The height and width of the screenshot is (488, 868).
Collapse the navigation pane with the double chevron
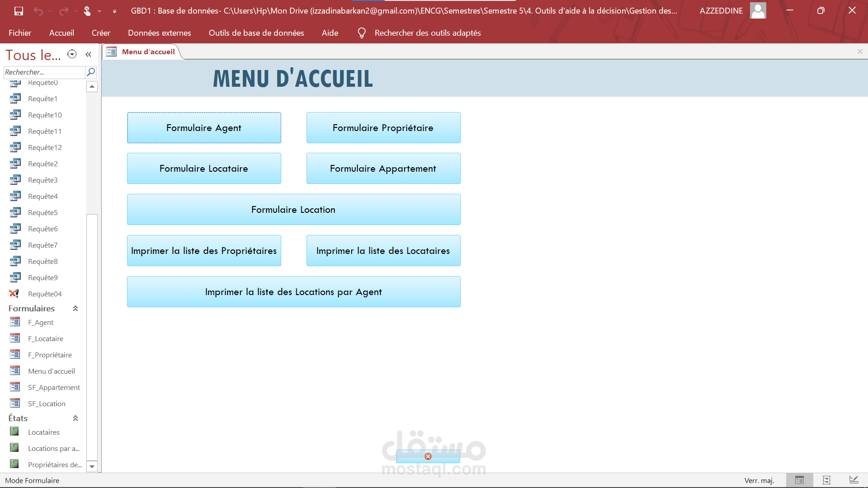tap(89, 54)
